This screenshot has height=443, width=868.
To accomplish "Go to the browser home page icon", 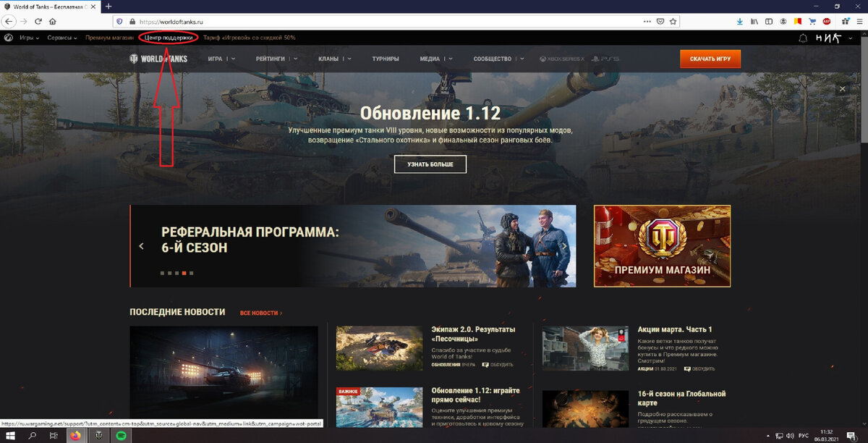I will 52,22.
